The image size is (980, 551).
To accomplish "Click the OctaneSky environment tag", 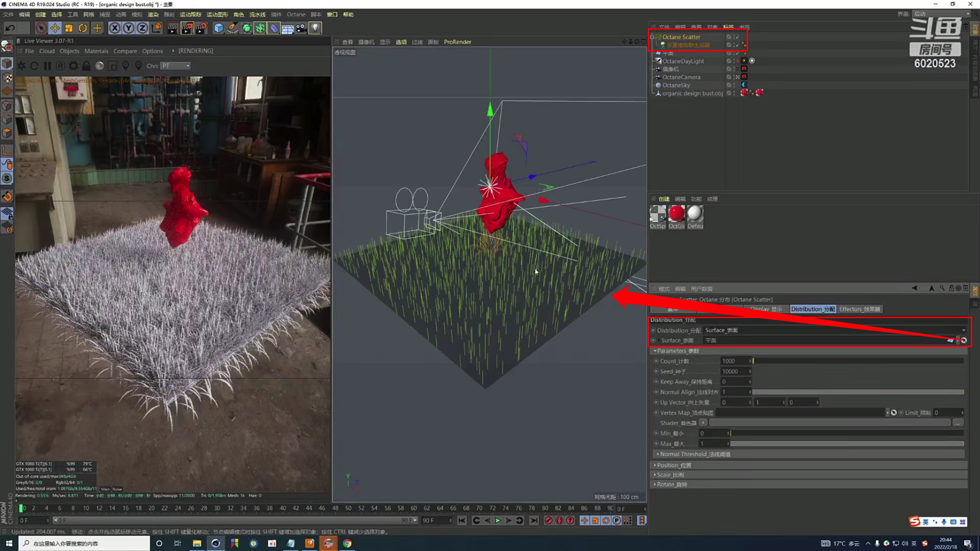I will click(x=744, y=85).
